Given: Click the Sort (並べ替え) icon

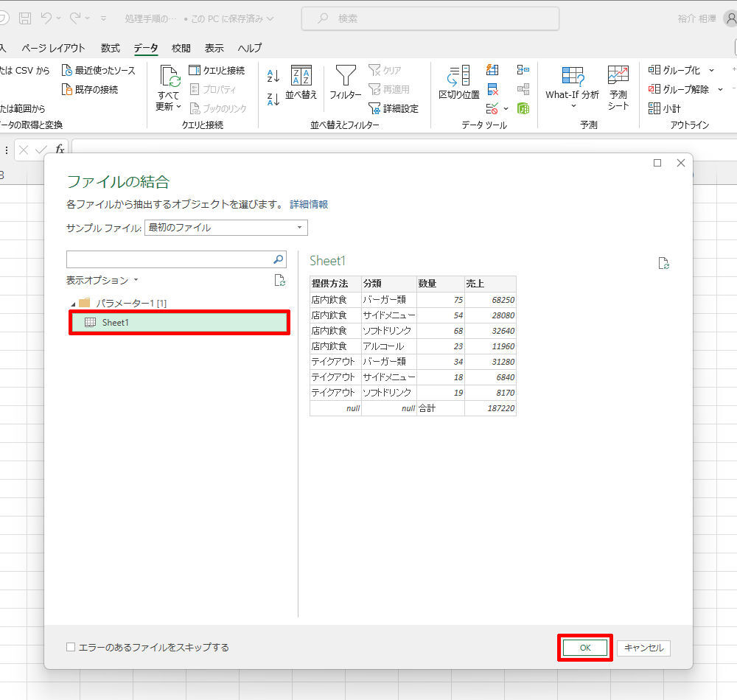Looking at the screenshot, I should click(x=301, y=77).
